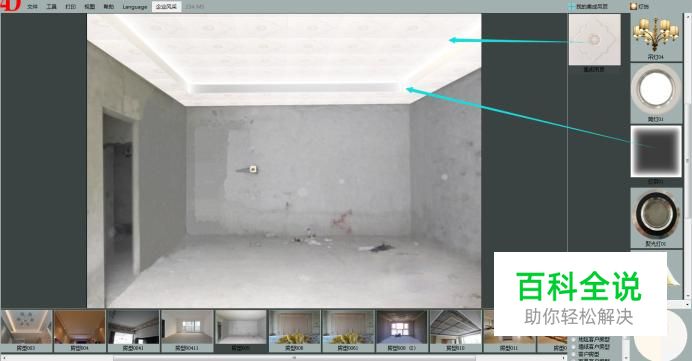Choose the selected room thumbnail 房型005

click(x=241, y=331)
